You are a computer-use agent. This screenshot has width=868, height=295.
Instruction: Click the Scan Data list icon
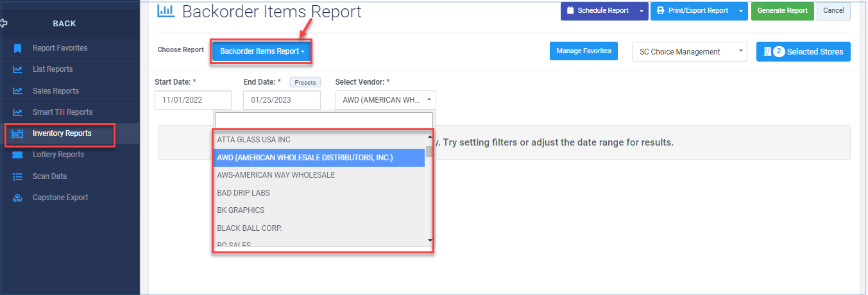18,176
